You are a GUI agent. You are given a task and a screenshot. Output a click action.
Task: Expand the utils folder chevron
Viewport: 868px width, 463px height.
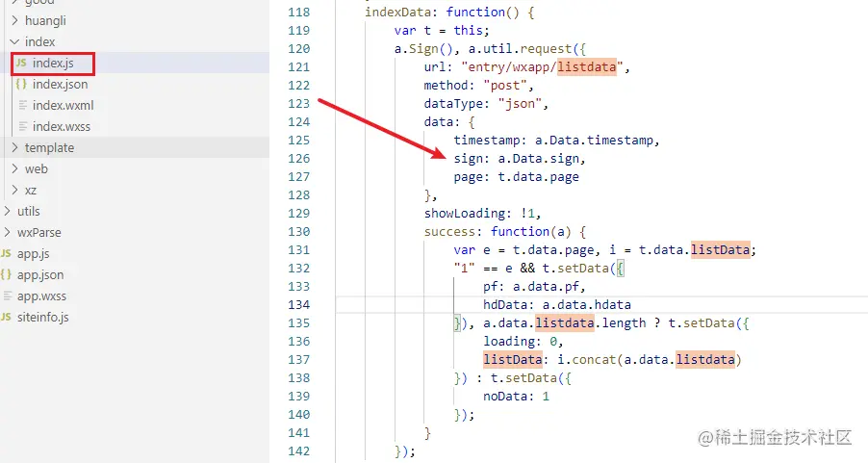click(x=7, y=211)
